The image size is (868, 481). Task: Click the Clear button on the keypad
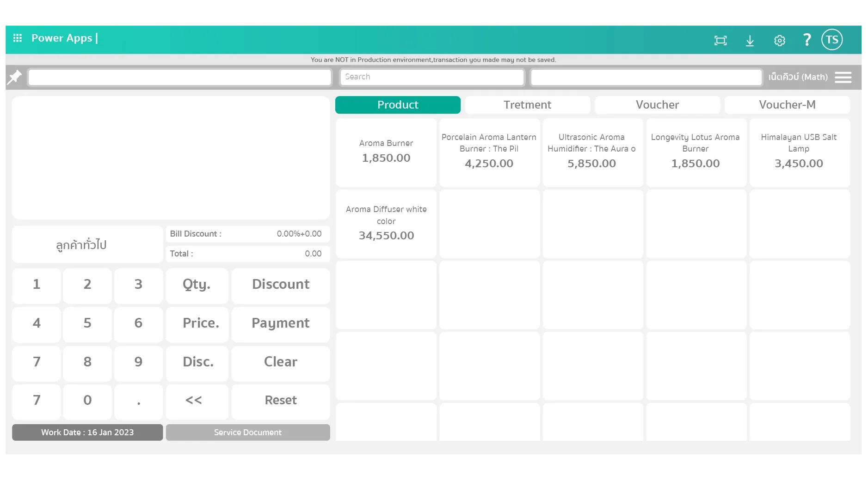click(x=280, y=363)
